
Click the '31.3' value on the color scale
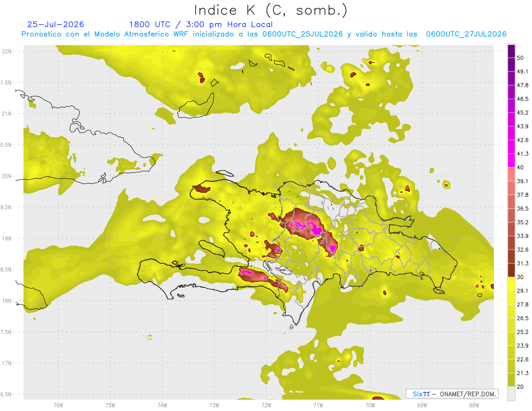tap(523, 263)
